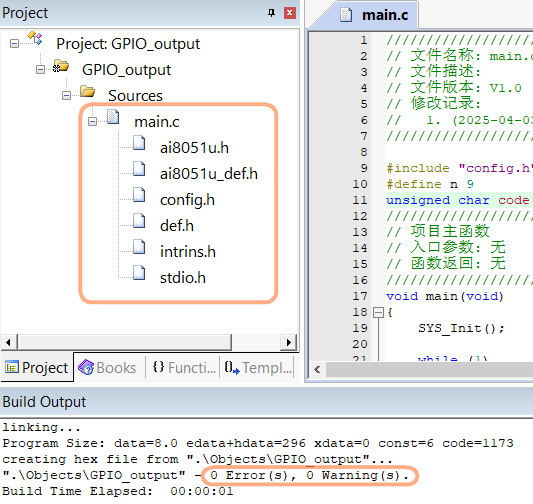533x504 pixels.
Task: Select the Sources group label
Action: click(135, 96)
